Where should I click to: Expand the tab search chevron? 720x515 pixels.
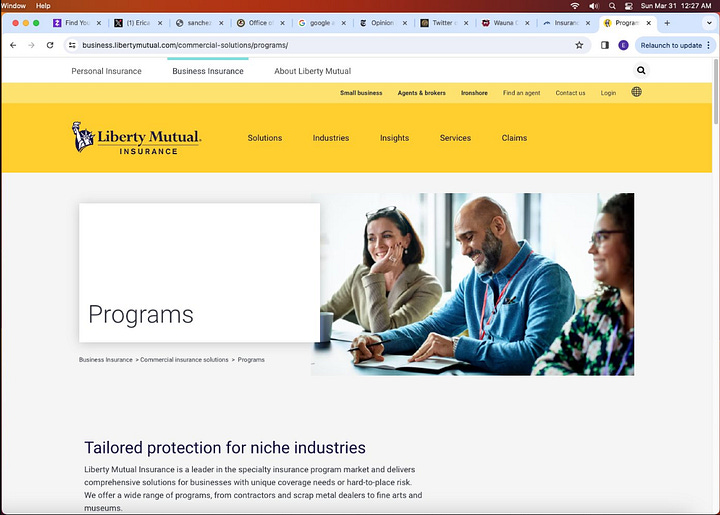pyautogui.click(x=709, y=23)
